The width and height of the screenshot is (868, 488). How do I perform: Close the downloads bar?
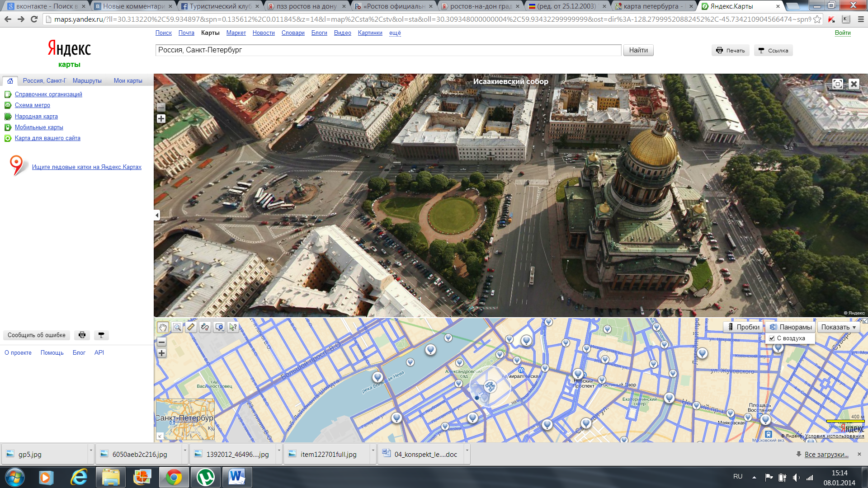[859, 454]
